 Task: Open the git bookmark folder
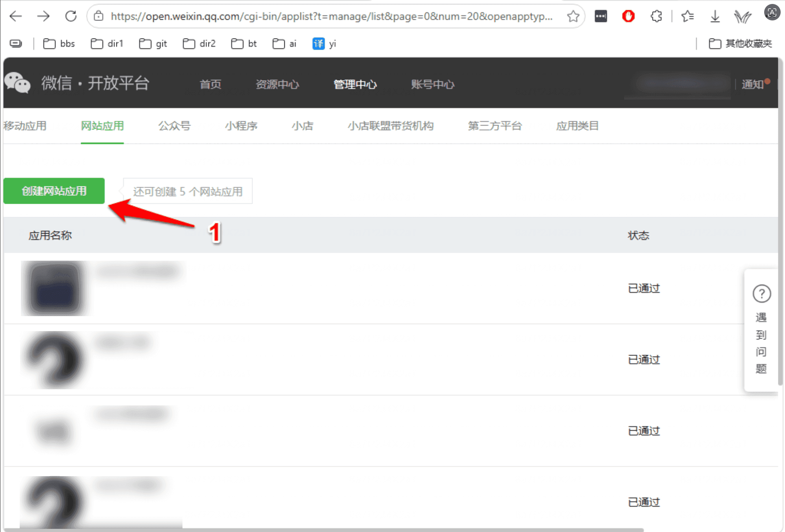pyautogui.click(x=153, y=44)
